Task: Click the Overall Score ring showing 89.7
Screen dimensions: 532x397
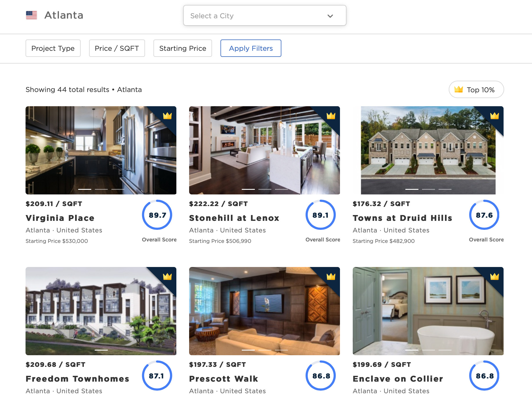Action: pyautogui.click(x=157, y=215)
